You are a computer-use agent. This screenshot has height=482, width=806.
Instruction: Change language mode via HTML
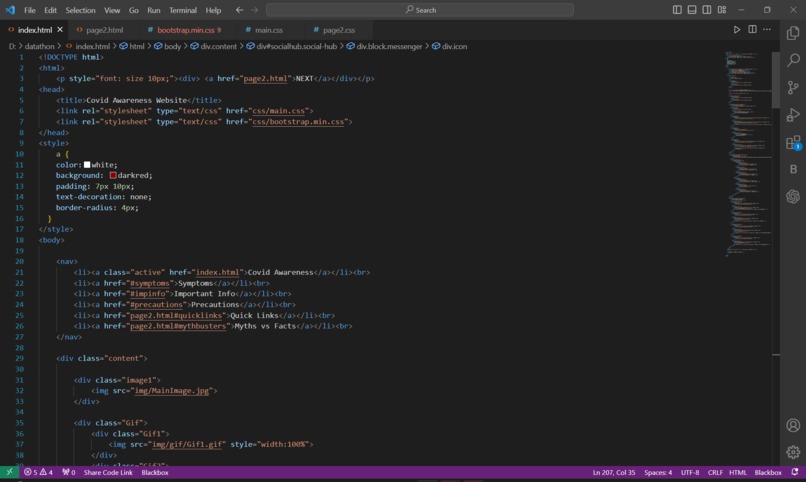[x=738, y=472]
